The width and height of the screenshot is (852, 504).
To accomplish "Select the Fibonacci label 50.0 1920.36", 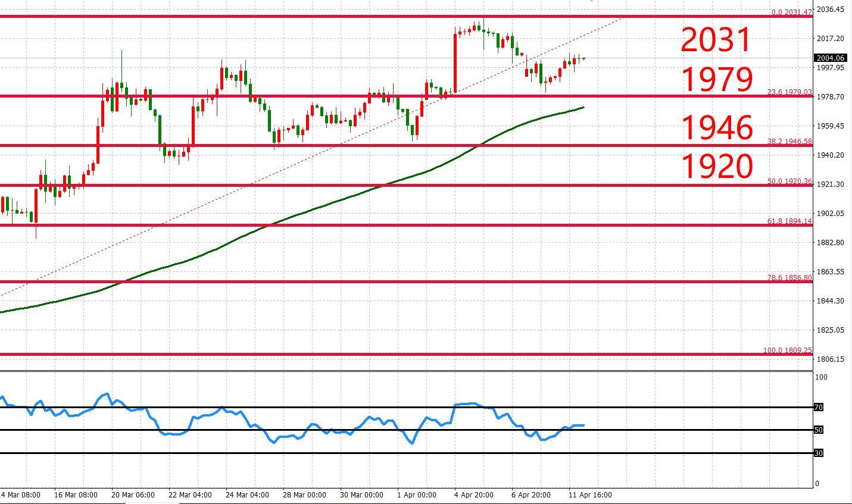I will coord(789,181).
